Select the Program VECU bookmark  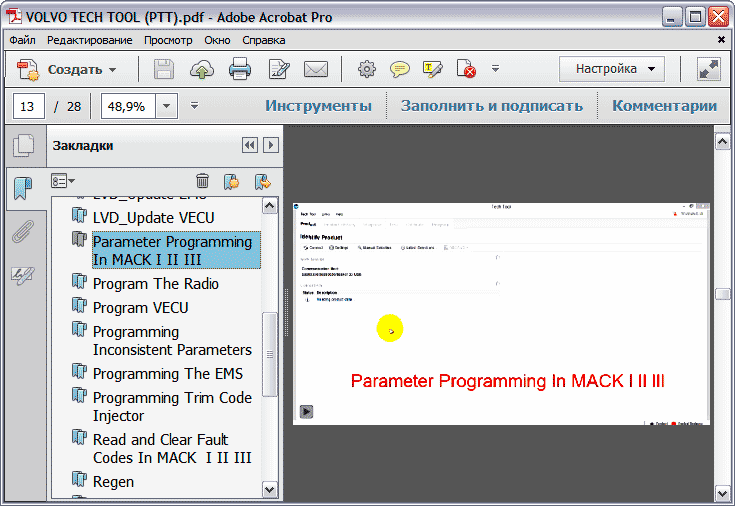coord(140,308)
